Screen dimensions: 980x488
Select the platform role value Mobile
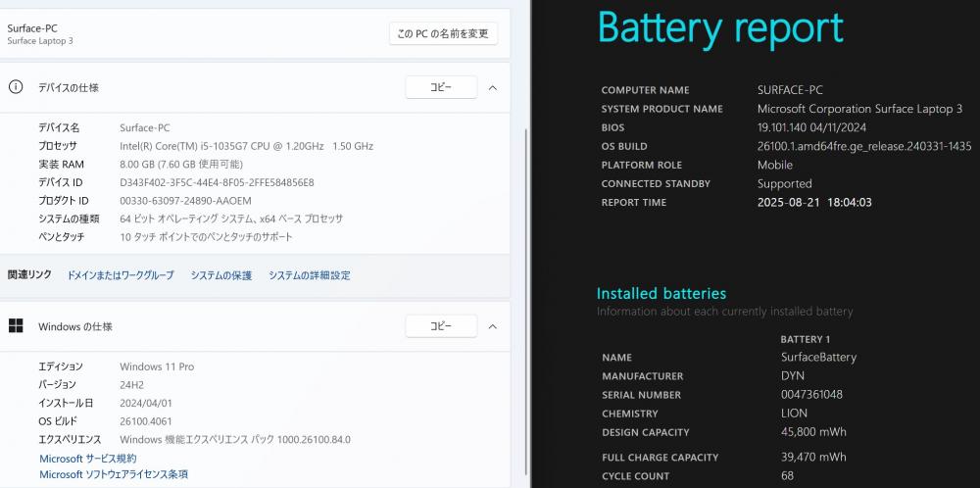click(x=775, y=165)
